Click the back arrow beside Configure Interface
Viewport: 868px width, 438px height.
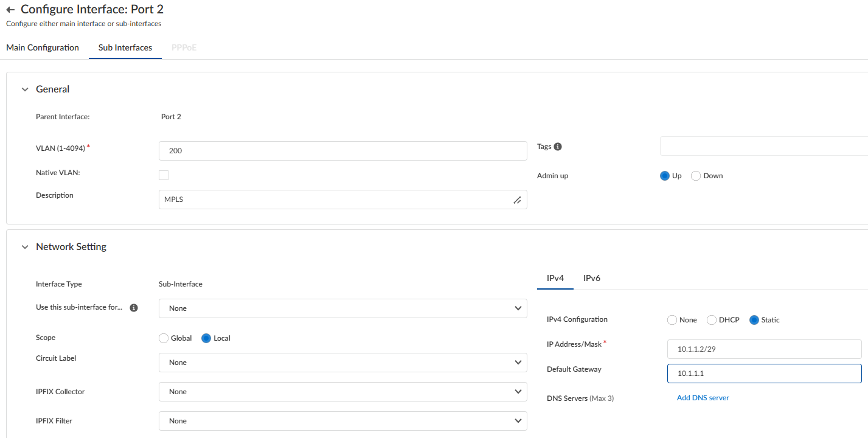click(x=10, y=10)
